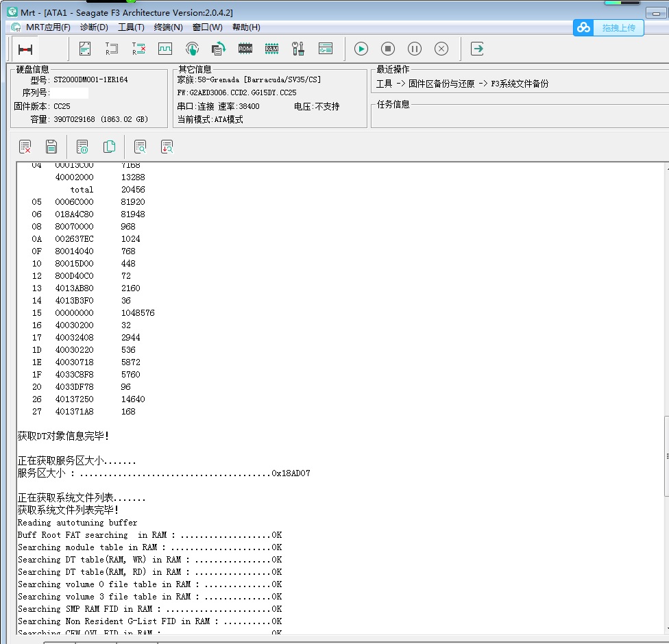Open the RAM chip tool
Viewport: 669px width, 644px height.
pos(271,49)
